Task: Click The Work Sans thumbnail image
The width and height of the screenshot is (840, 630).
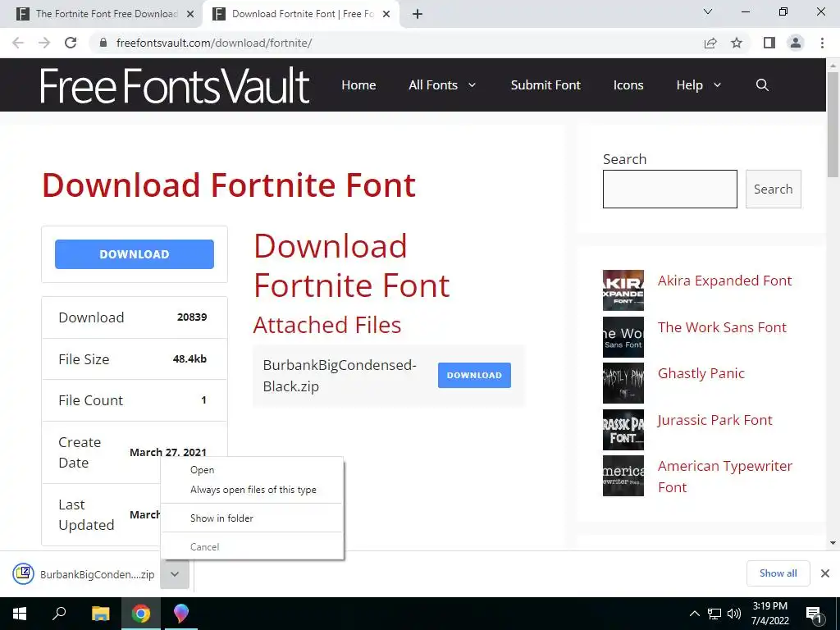Action: coord(623,337)
